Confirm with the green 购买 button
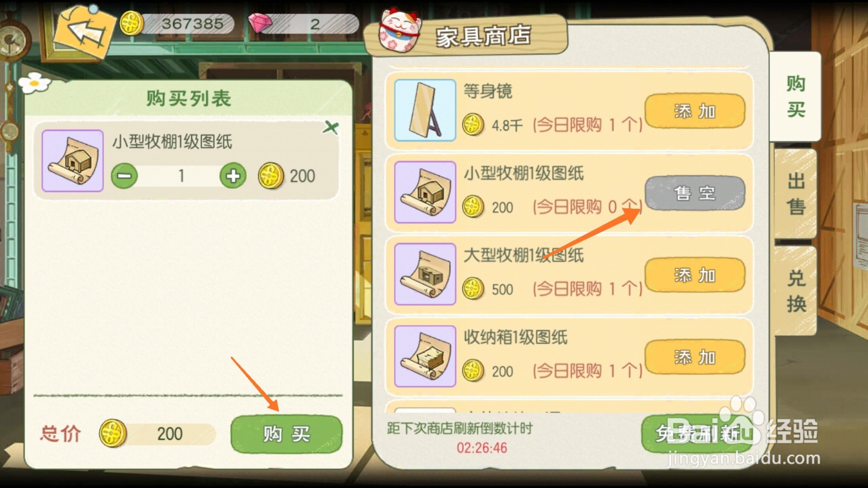Image resolution: width=868 pixels, height=488 pixels. click(x=286, y=434)
